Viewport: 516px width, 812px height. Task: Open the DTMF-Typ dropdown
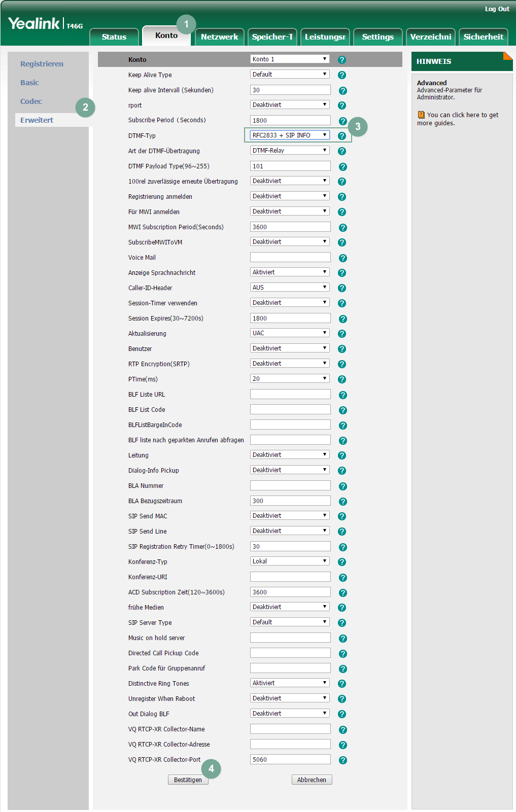point(290,135)
